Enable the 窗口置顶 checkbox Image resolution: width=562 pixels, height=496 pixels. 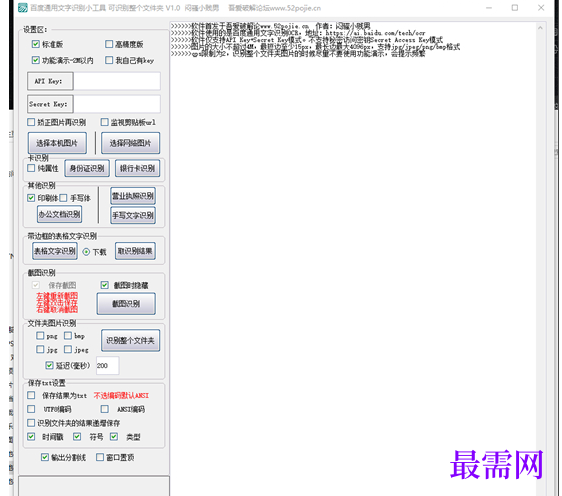pos(100,457)
